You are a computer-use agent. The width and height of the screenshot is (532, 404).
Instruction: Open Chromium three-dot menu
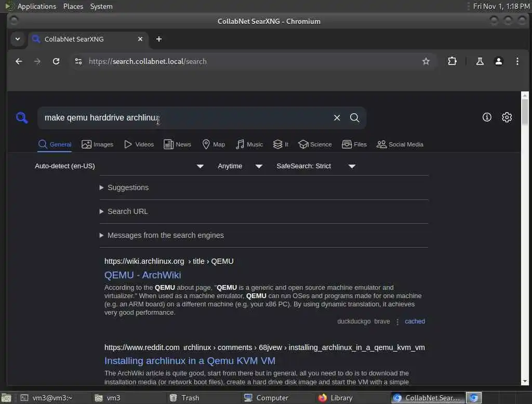517,61
